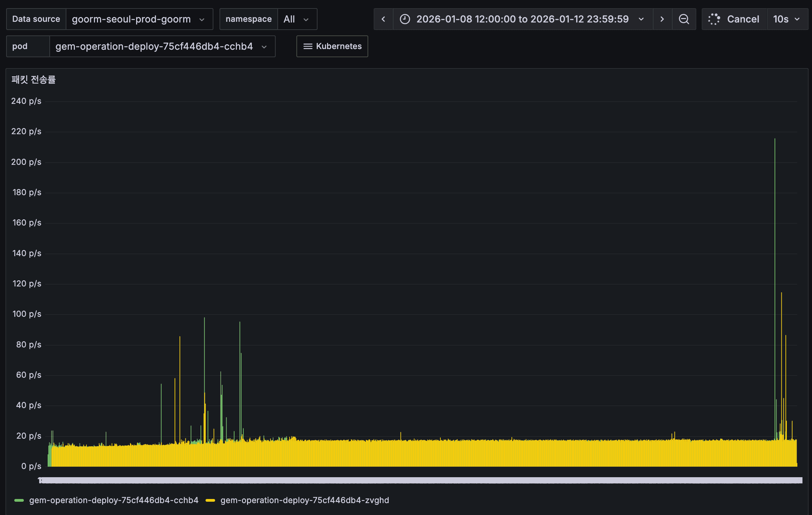Shift time range backward with left arrow
The image size is (812, 515).
coord(383,19)
